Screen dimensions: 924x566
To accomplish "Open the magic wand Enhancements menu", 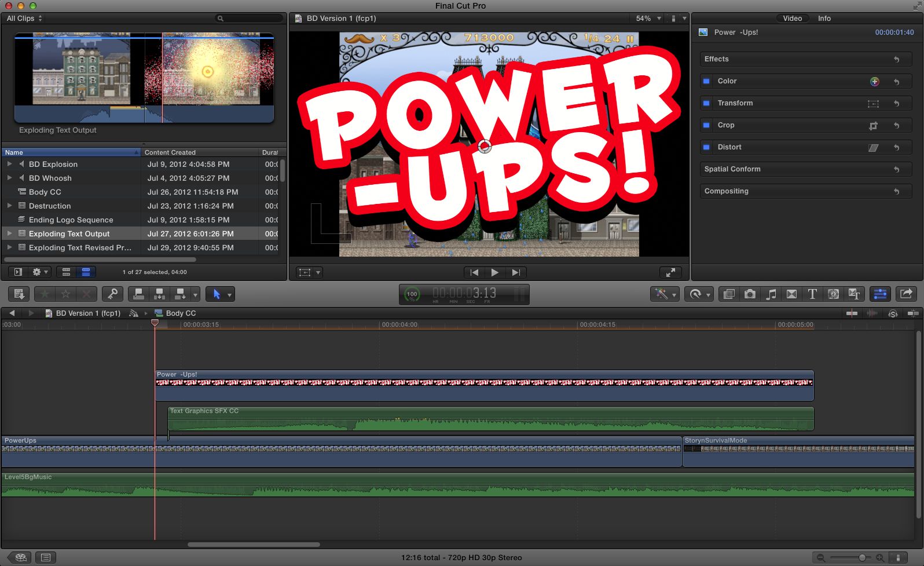I will click(665, 294).
